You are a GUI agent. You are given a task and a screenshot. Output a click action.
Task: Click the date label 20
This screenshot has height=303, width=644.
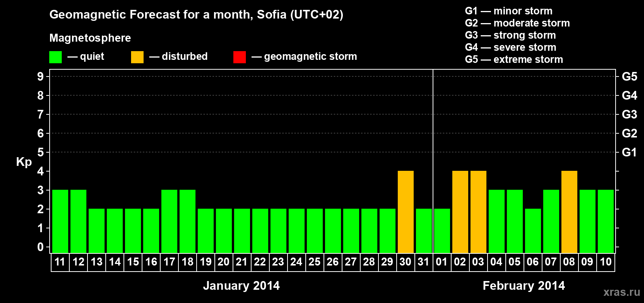pyautogui.click(x=224, y=262)
